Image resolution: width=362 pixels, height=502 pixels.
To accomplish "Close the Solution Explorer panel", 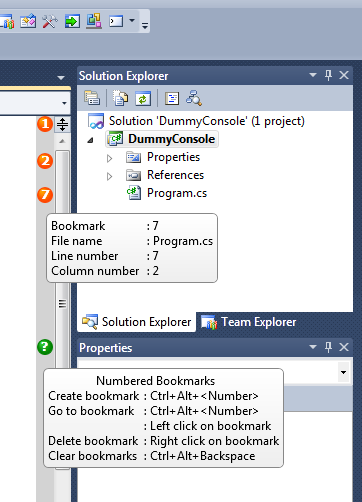I will pyautogui.click(x=344, y=75).
